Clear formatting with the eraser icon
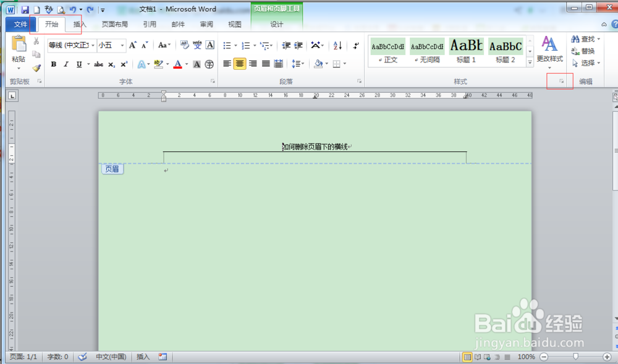Viewport: 618px width, 364px height. click(x=184, y=45)
